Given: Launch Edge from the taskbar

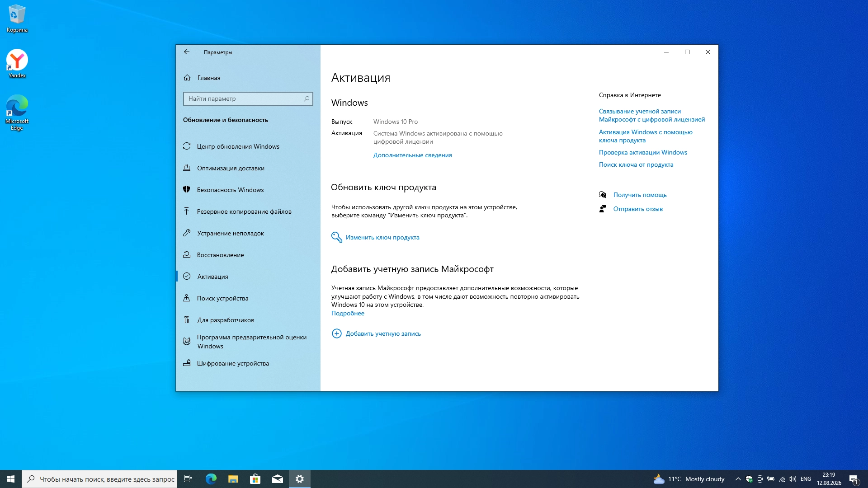Looking at the screenshot, I should [x=211, y=479].
